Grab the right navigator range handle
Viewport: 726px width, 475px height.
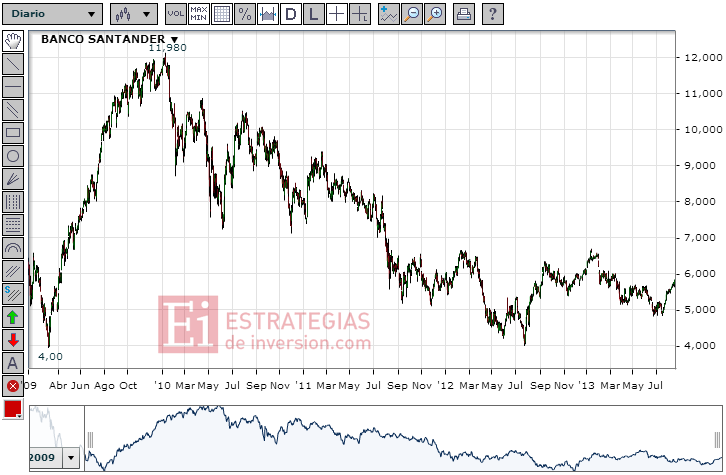[717, 440]
